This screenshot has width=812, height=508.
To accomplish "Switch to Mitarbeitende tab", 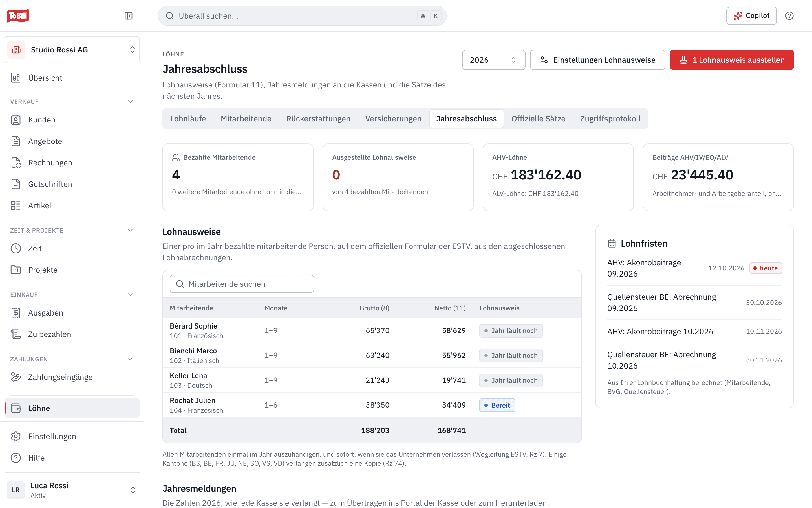I will point(246,119).
